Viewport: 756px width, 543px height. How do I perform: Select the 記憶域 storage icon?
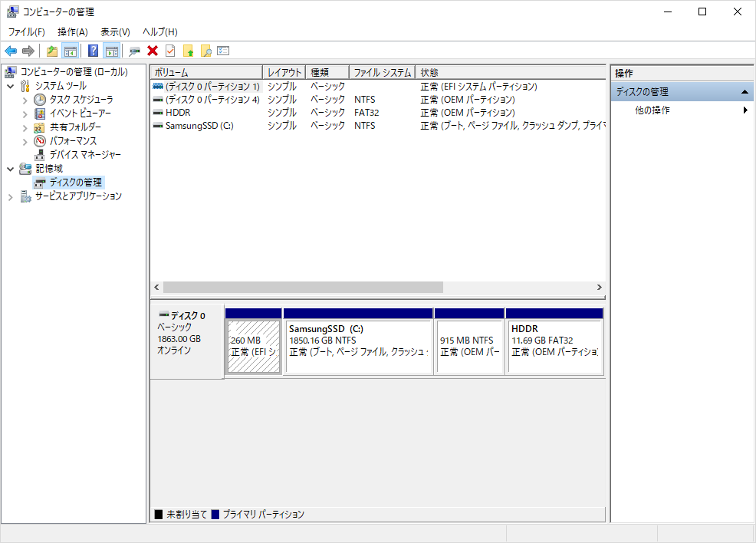[x=25, y=169]
